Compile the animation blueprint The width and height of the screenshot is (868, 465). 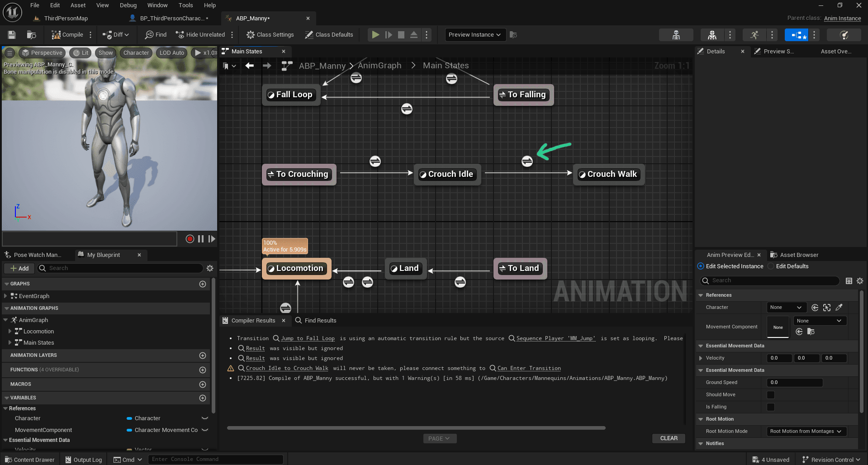67,35
